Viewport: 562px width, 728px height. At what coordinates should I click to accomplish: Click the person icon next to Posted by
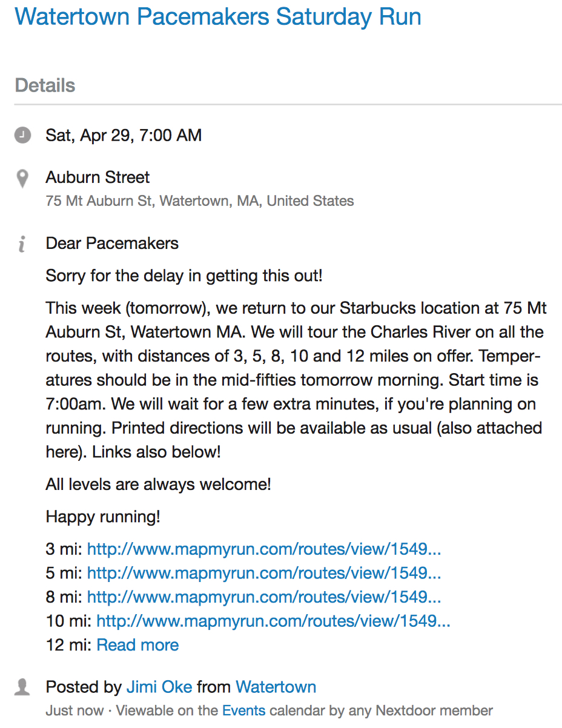(22, 687)
